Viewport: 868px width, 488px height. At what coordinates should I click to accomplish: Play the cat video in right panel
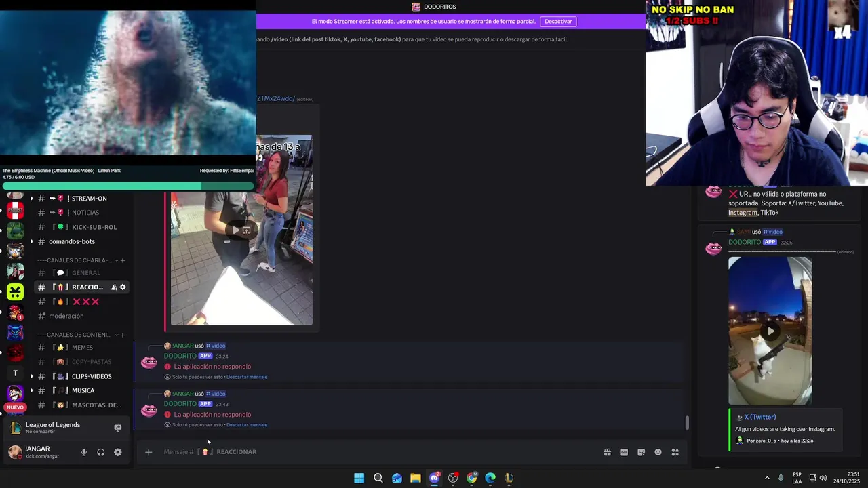pos(770,331)
